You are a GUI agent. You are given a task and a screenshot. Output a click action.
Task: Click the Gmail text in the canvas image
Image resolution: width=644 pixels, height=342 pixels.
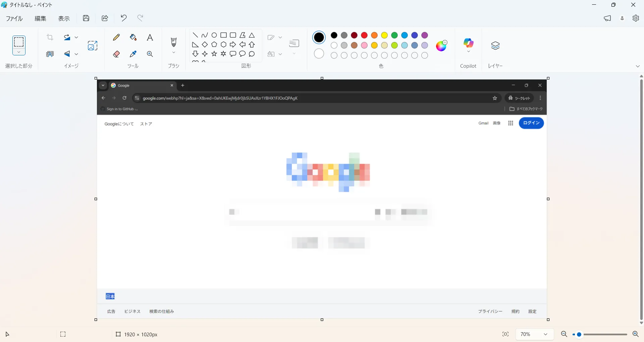(x=483, y=123)
